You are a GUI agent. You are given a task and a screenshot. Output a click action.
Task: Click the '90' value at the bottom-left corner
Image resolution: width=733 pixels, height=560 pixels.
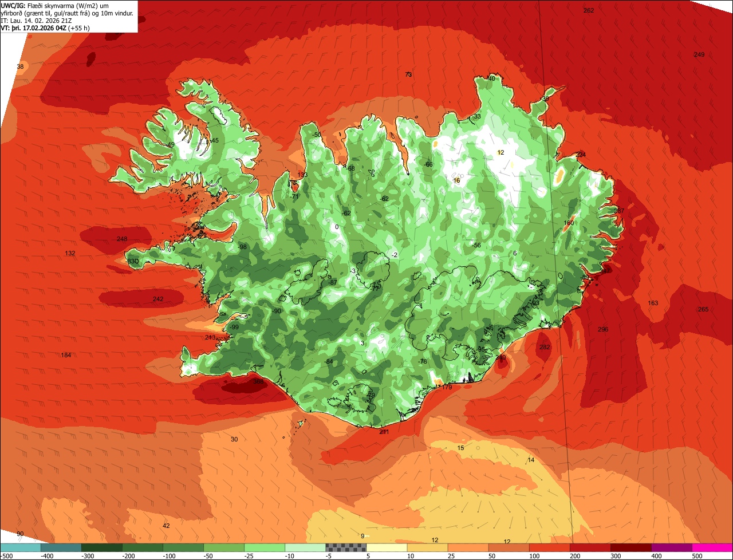point(20,534)
